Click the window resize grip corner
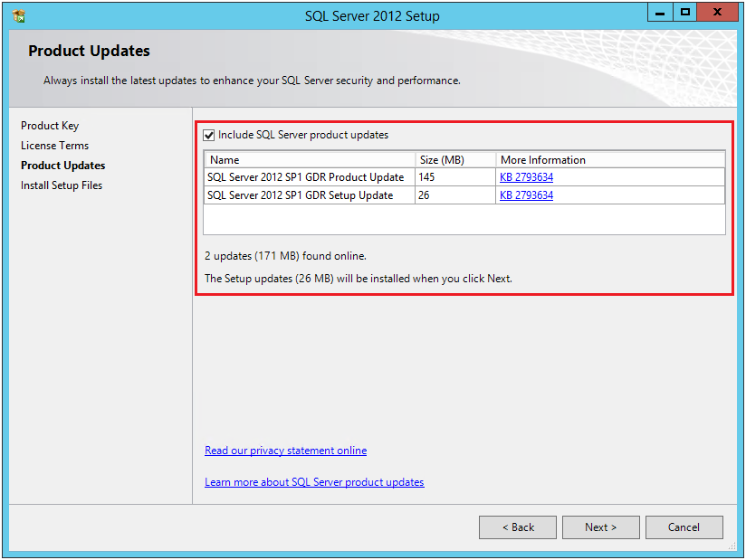 tap(732, 546)
